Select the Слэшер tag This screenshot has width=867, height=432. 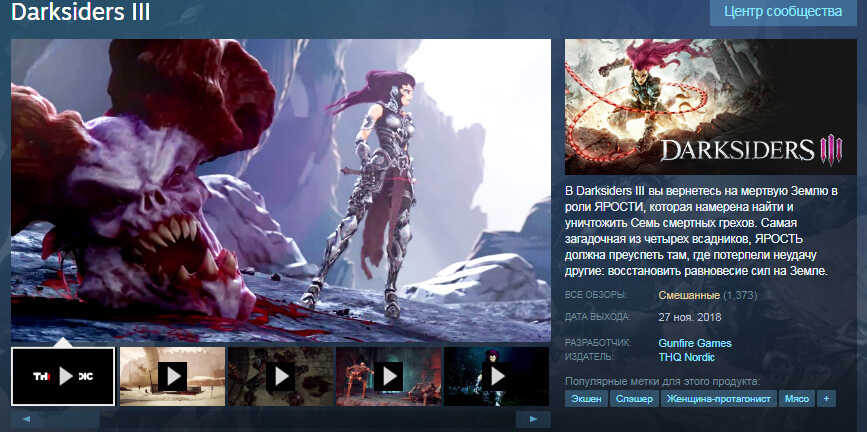[x=634, y=398]
